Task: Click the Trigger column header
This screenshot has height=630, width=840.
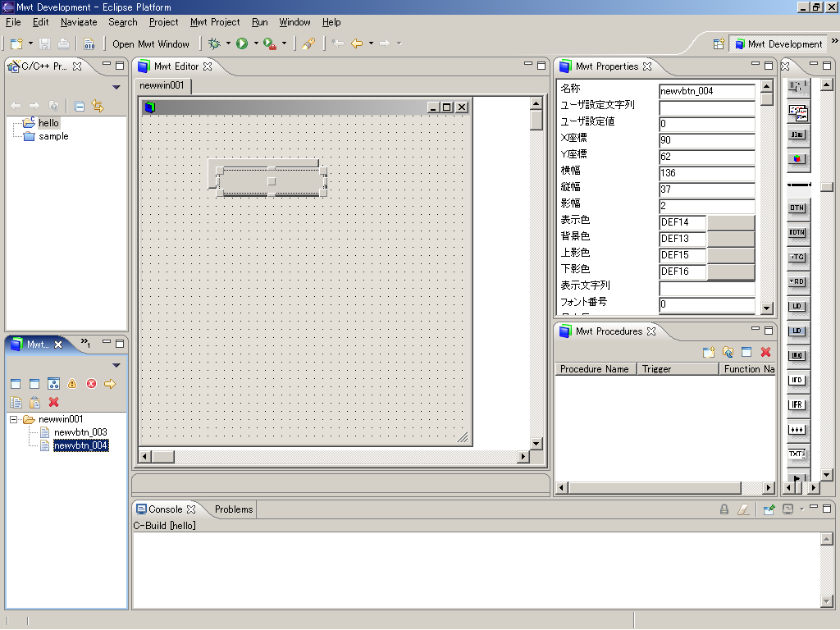Action: 678,369
